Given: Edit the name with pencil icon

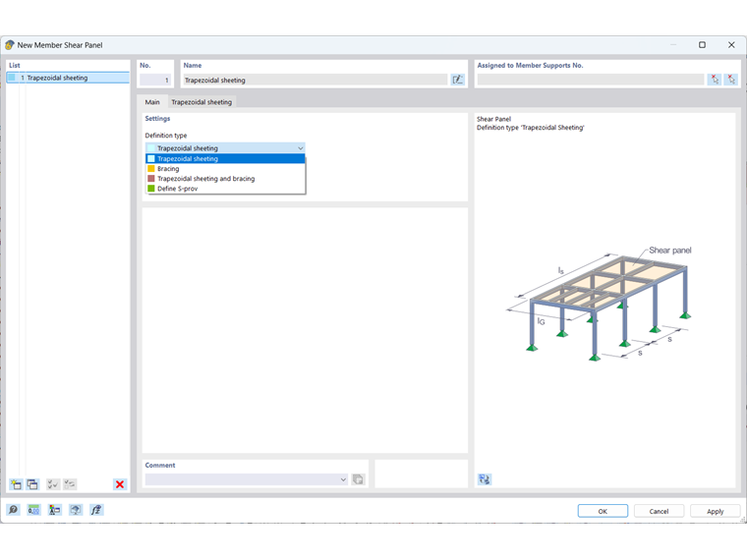Looking at the screenshot, I should click(457, 80).
